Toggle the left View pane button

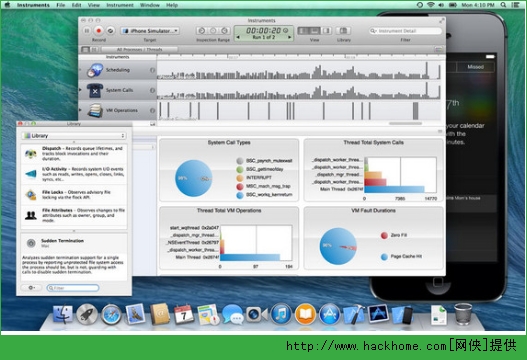click(303, 31)
